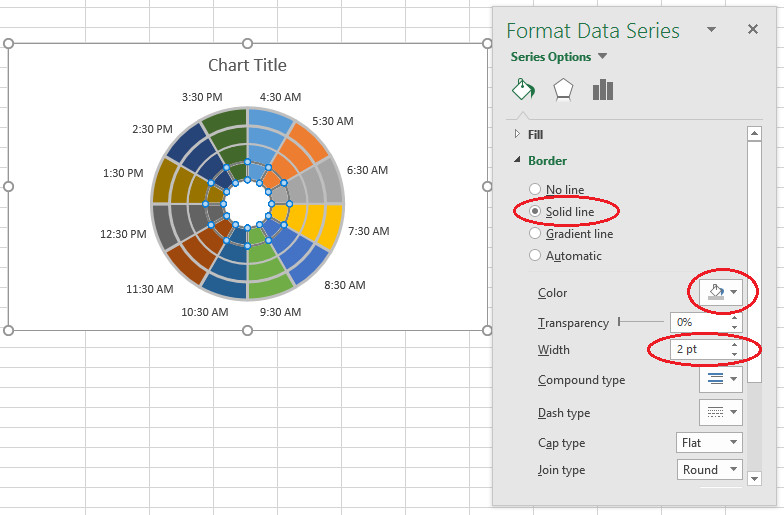Select the Solid line option
The image size is (784, 515).
click(x=535, y=212)
